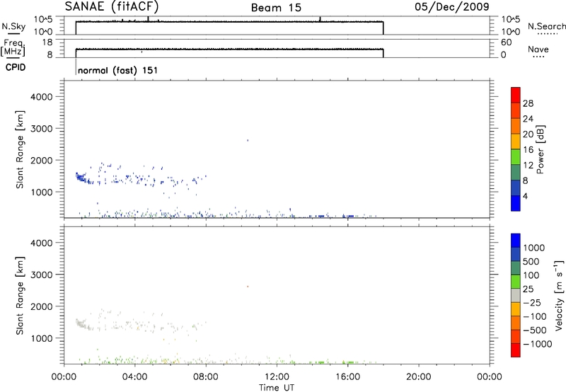Click the isolated blue point near 2600 km in Power panel
This screenshot has height=392, width=566.
pos(248,140)
